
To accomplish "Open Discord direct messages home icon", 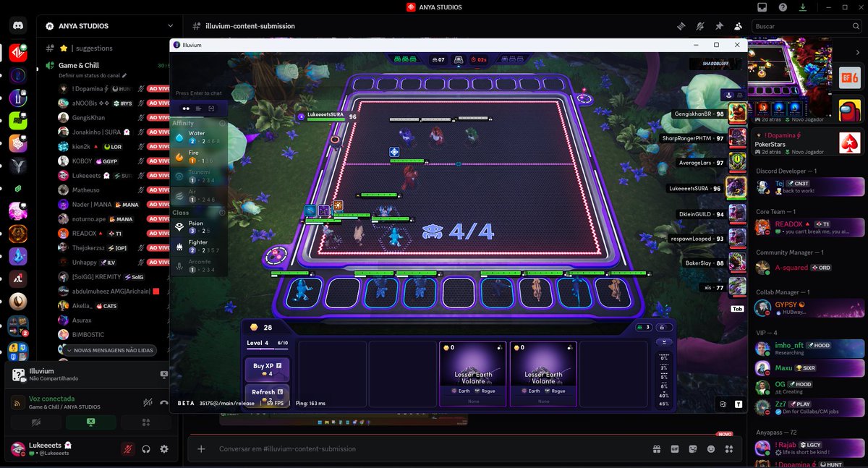I will coord(18,26).
